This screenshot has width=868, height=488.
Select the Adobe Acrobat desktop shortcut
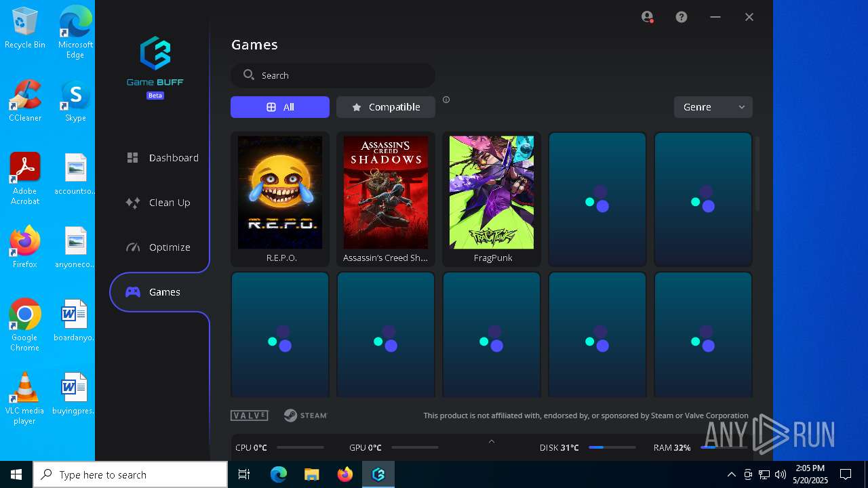tap(25, 178)
